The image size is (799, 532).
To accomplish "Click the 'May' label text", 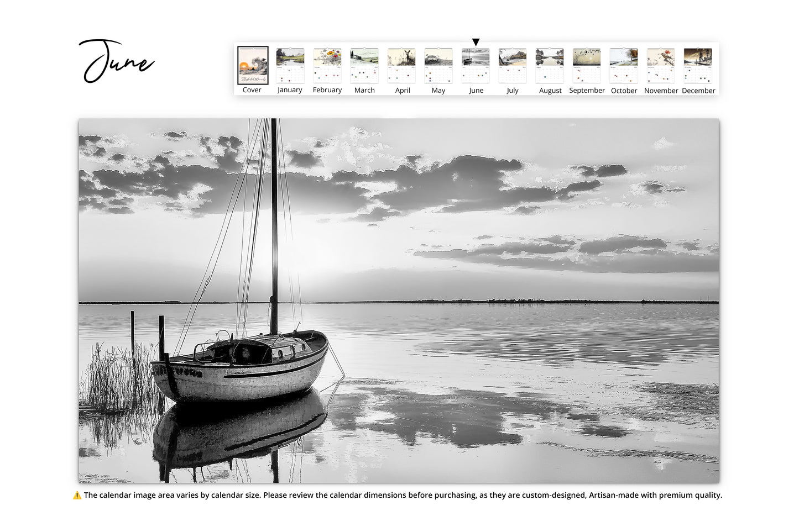I will [438, 91].
